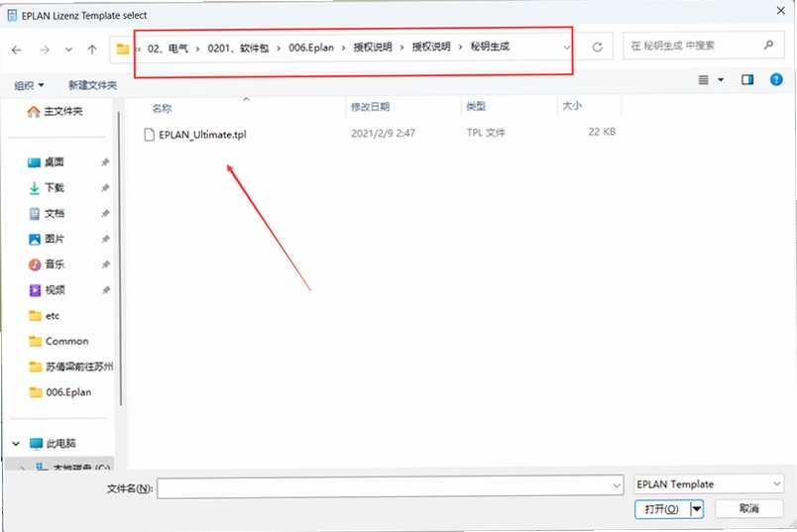
Task: Open the 文件名 history dropdown arrow
Action: pyautogui.click(x=617, y=486)
